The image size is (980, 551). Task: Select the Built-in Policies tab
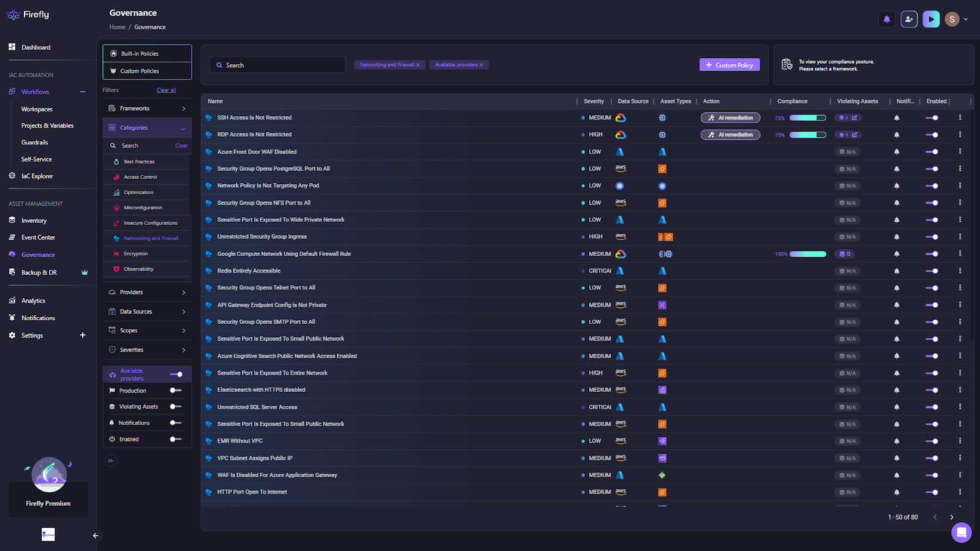[x=147, y=53]
